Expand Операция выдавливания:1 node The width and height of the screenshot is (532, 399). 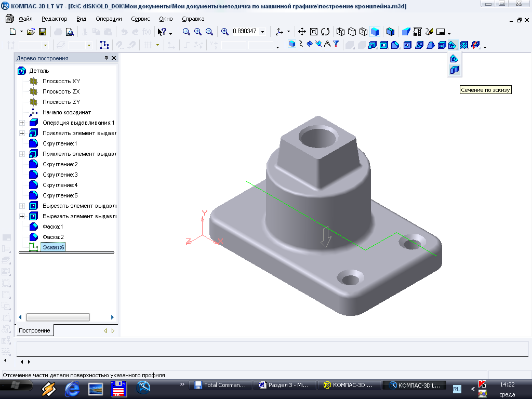click(x=22, y=123)
